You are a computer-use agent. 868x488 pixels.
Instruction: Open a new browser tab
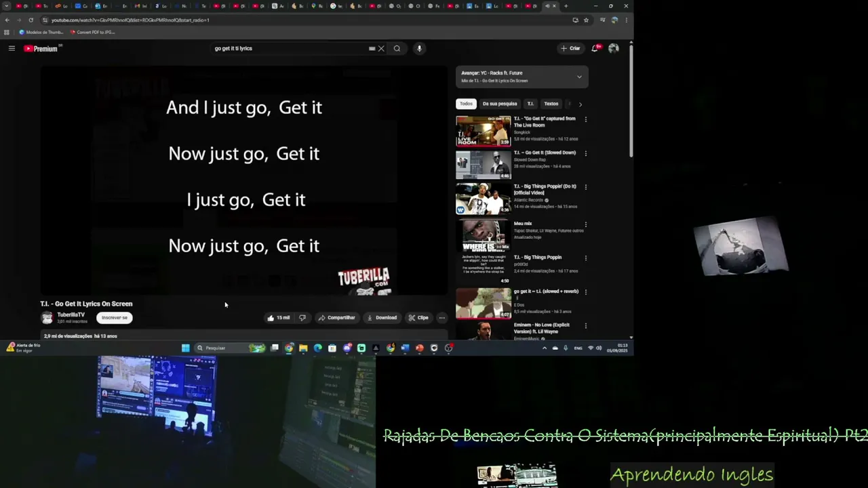pyautogui.click(x=566, y=6)
